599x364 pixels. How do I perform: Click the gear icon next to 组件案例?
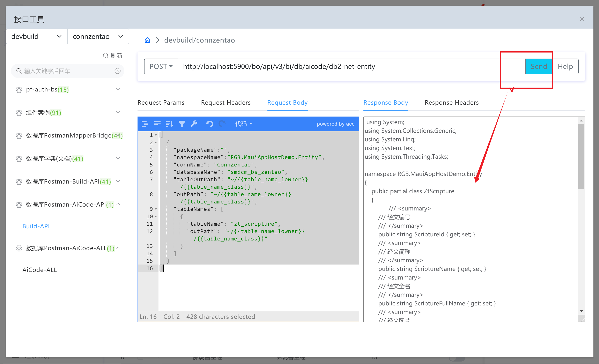[x=19, y=113]
